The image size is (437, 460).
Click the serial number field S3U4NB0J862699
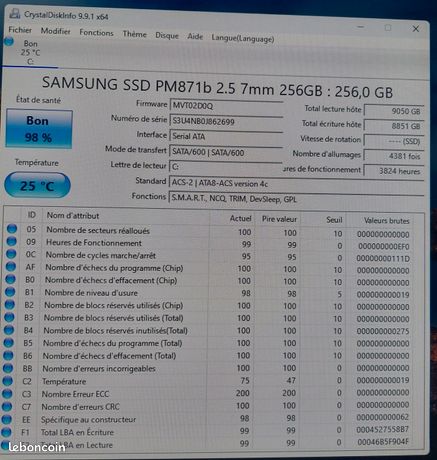pyautogui.click(x=226, y=122)
